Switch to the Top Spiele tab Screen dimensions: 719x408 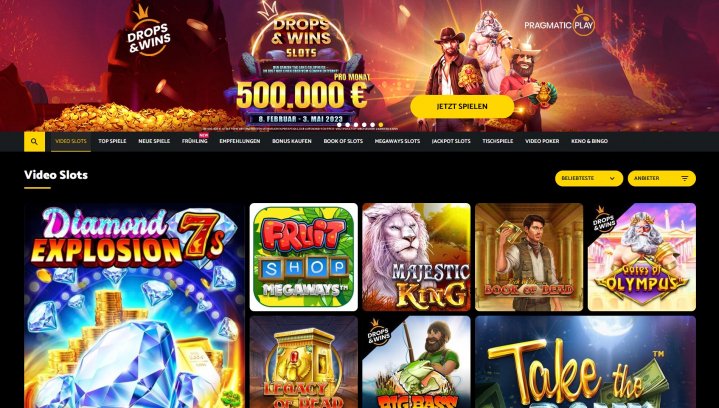click(x=112, y=141)
